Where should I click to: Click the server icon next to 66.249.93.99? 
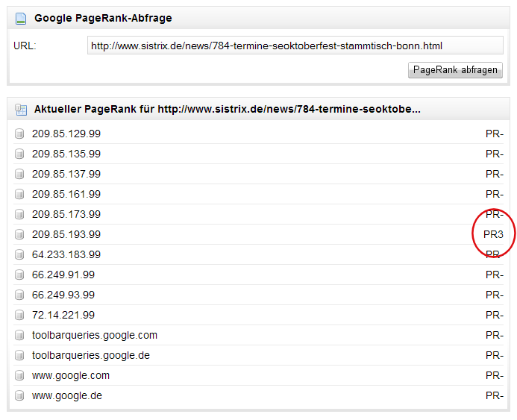(x=20, y=295)
